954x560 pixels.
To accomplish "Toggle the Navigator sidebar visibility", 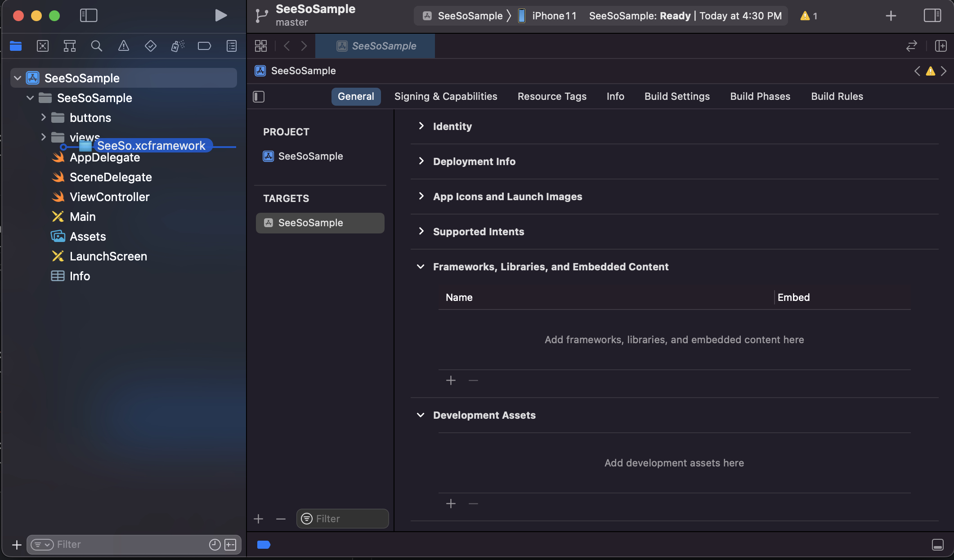I will pyautogui.click(x=89, y=15).
